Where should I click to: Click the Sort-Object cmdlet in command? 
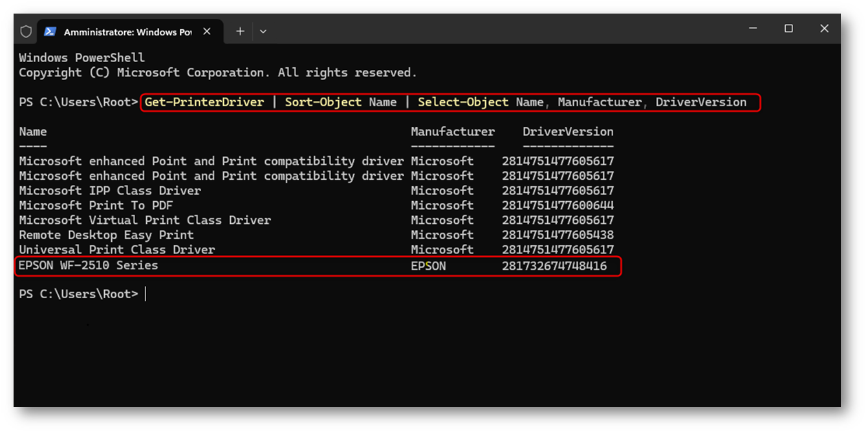pyautogui.click(x=323, y=102)
